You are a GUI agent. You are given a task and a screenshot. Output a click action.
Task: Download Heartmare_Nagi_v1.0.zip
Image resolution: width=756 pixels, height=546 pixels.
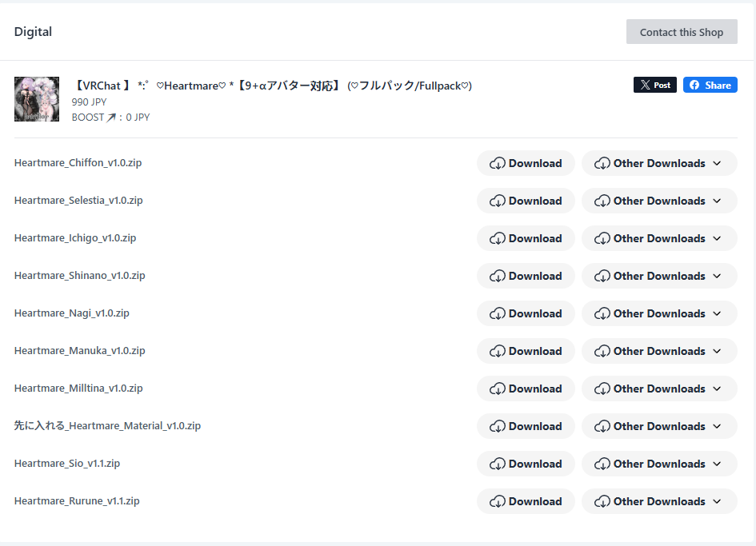[x=526, y=313]
